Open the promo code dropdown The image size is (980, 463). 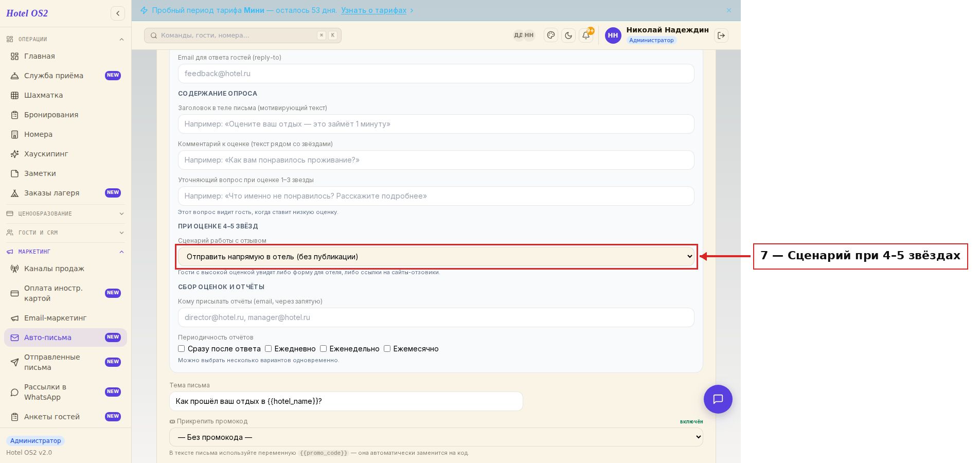click(436, 437)
